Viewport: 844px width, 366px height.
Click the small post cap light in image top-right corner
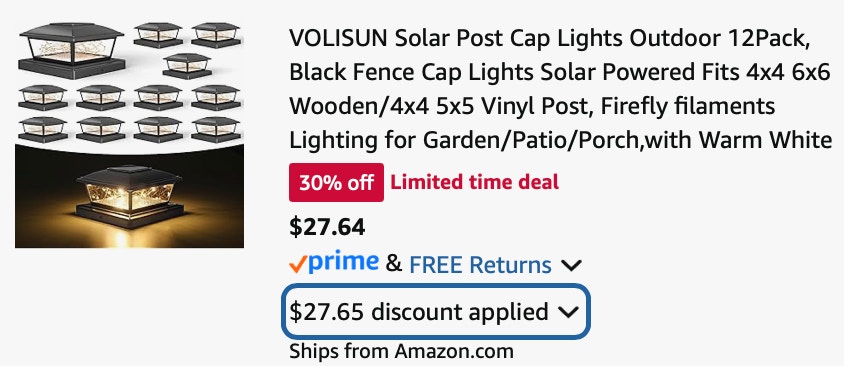pos(216,36)
